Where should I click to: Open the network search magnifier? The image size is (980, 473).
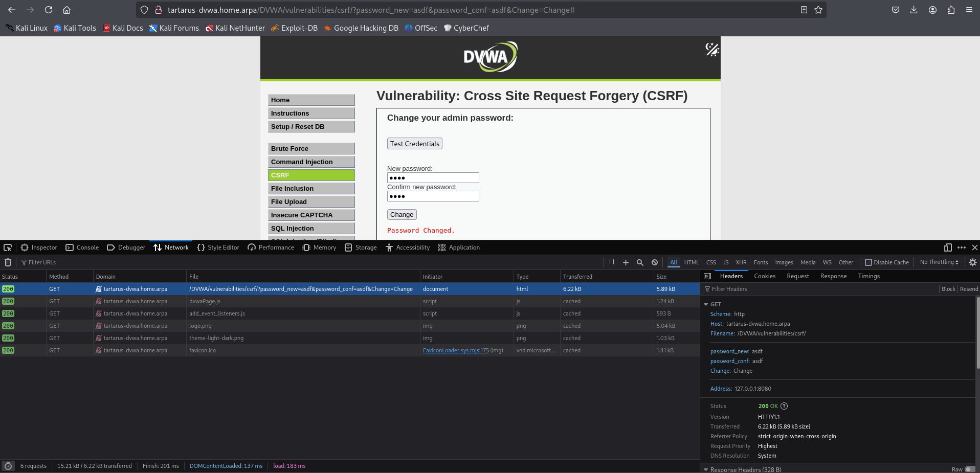tap(640, 262)
